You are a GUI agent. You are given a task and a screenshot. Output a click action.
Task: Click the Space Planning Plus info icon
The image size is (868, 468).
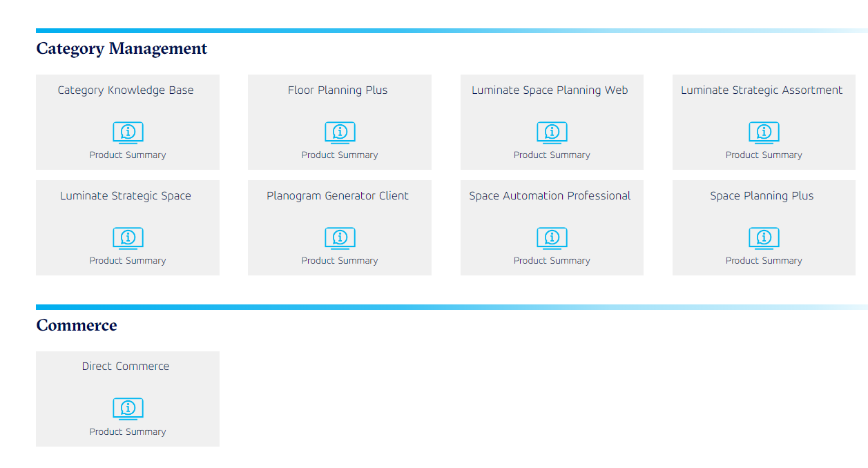tap(763, 237)
